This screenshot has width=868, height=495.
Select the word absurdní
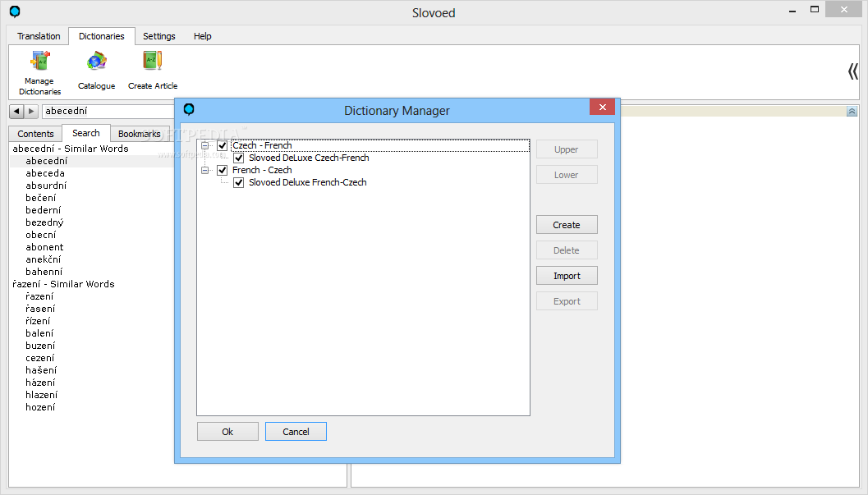click(46, 186)
